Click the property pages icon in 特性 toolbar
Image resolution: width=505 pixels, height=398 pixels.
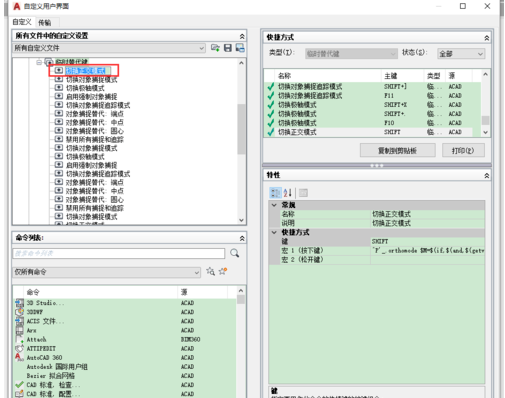click(x=303, y=193)
